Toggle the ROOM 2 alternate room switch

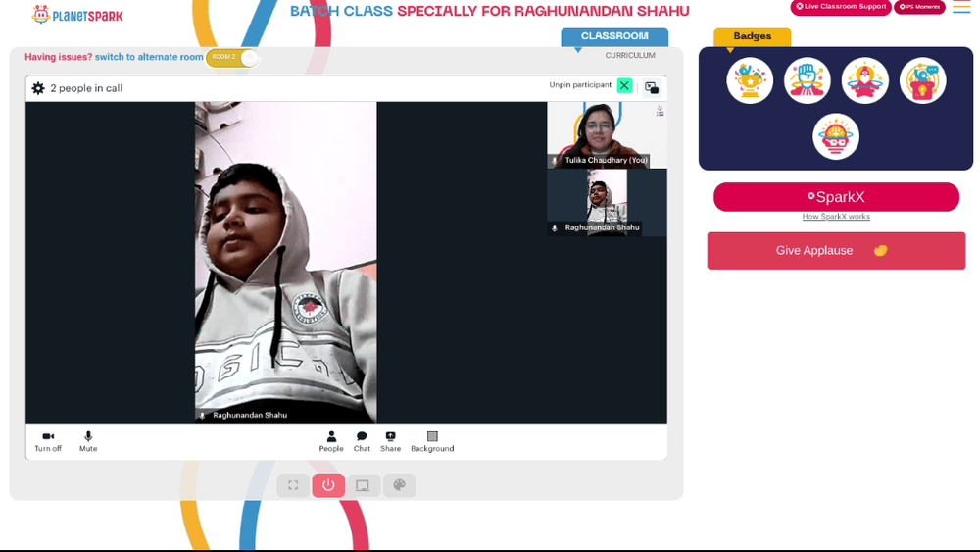coord(232,58)
